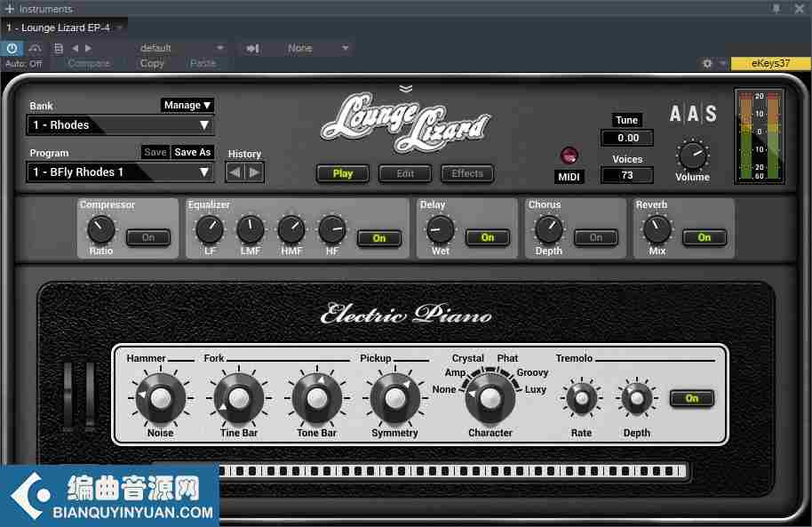Click the Save program button
Image resolution: width=812 pixels, height=527 pixels.
[x=155, y=152]
